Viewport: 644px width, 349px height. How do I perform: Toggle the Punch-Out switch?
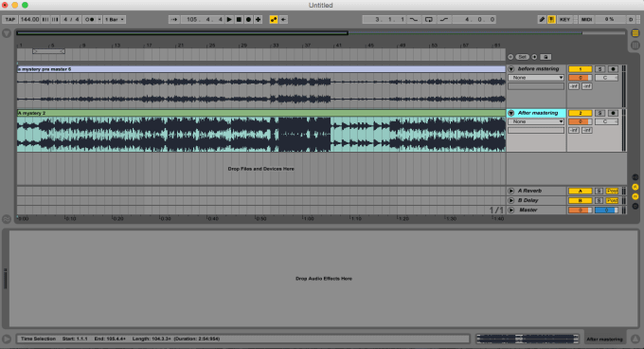[444, 19]
